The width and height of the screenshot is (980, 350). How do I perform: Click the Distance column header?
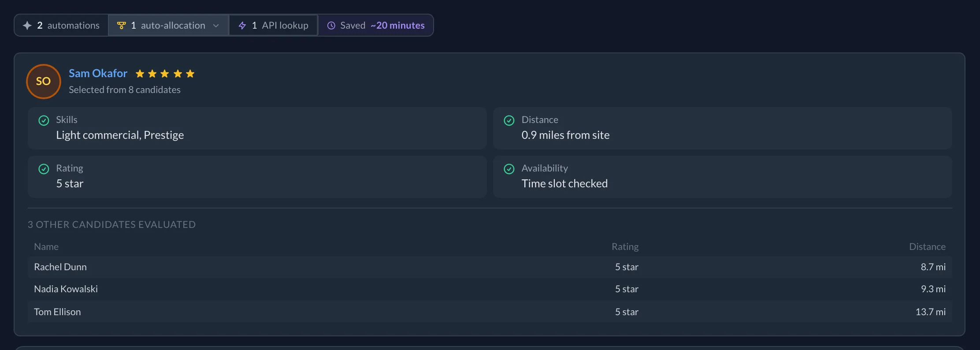pos(927,247)
